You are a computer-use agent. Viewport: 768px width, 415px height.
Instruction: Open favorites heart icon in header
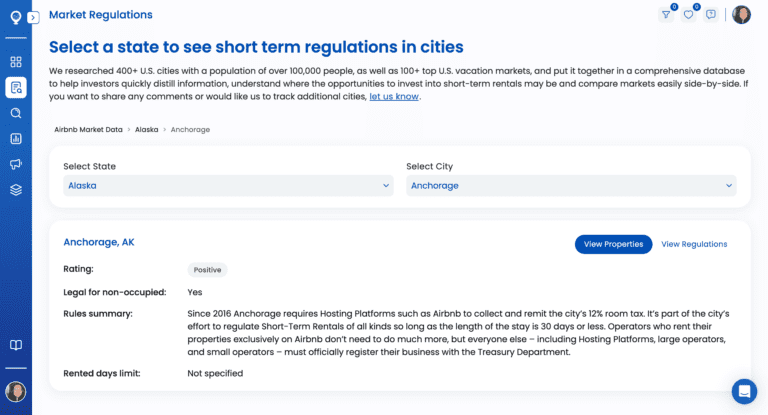[688, 15]
